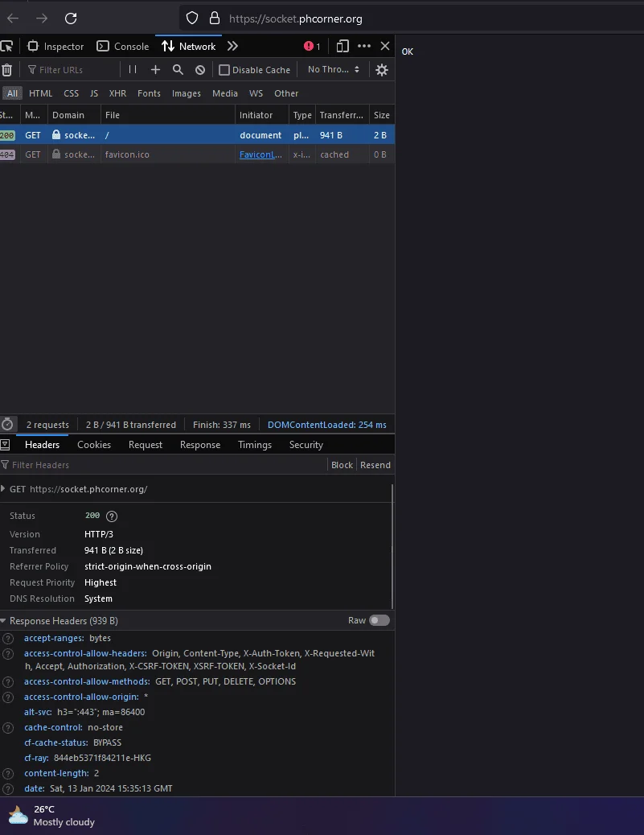644x835 pixels.
Task: Sort by the Domain column header
Action: [x=74, y=115]
